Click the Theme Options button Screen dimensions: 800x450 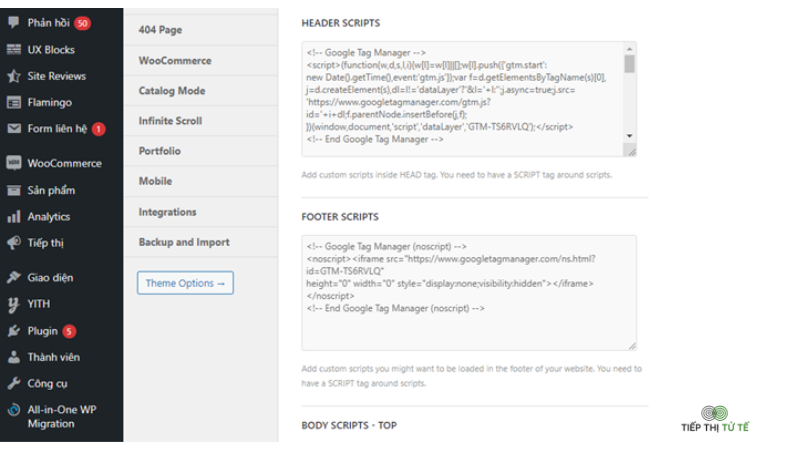pyautogui.click(x=185, y=283)
